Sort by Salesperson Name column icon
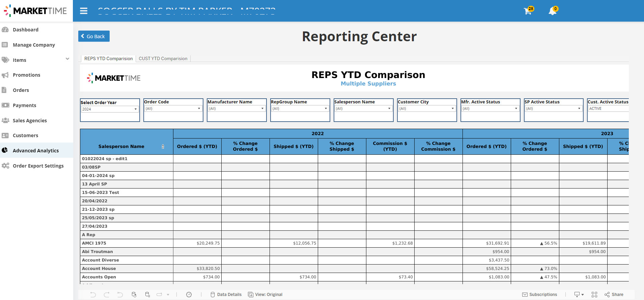The height and width of the screenshot is (300, 644). 163,147
